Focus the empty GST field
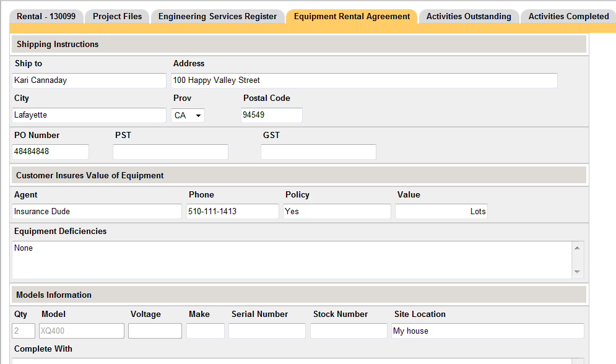The width and height of the screenshot is (616, 364). 318,152
